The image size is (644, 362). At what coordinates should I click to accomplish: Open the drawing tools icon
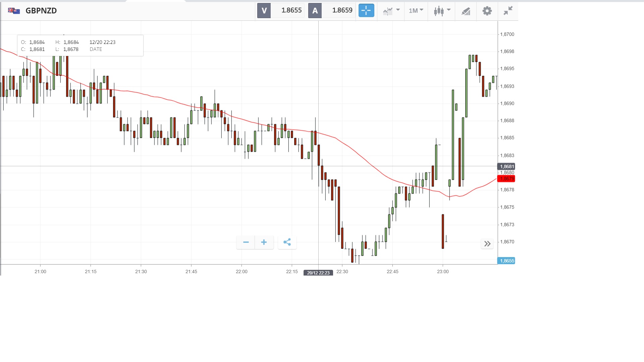466,11
